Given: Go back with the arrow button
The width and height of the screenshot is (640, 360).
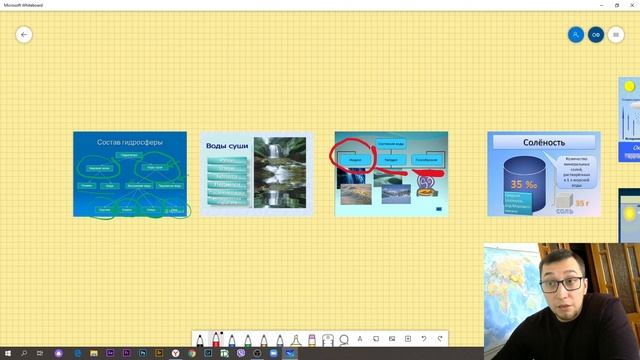Looking at the screenshot, I should coord(24,35).
